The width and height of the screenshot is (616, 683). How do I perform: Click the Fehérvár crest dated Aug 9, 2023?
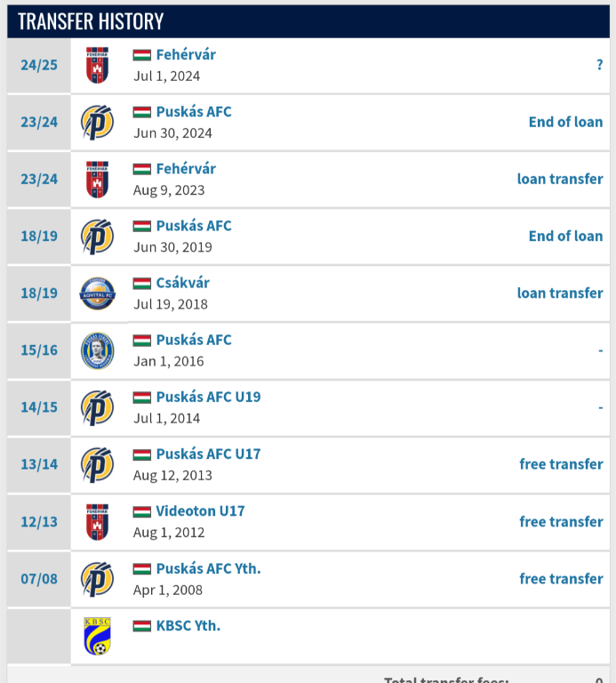tap(97, 180)
